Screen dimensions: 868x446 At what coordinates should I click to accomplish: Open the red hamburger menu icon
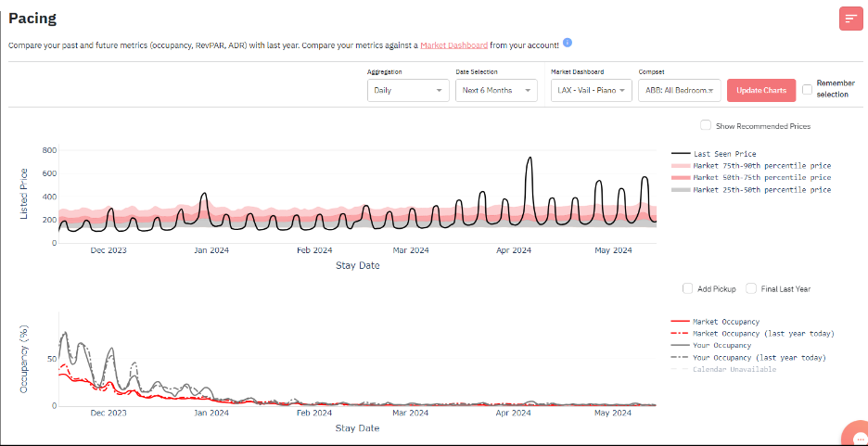(x=851, y=19)
